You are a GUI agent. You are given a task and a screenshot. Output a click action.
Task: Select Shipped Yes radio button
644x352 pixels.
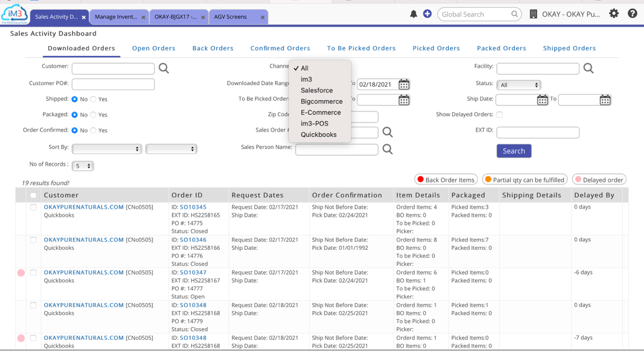click(x=93, y=99)
